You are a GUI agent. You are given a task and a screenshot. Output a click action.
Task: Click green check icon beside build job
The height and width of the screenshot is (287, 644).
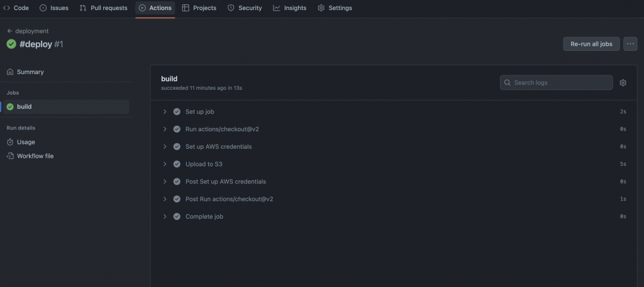[10, 107]
